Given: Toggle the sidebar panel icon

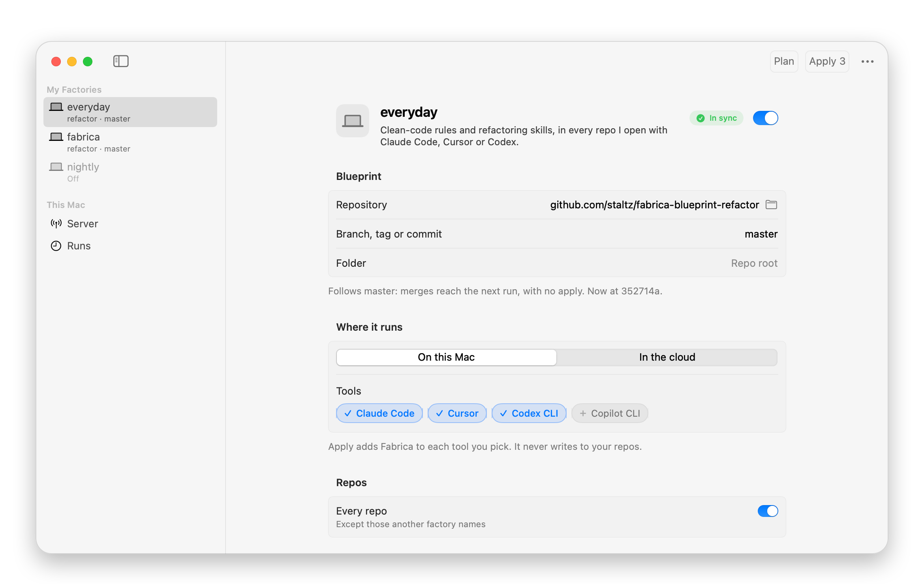Looking at the screenshot, I should coord(121,61).
